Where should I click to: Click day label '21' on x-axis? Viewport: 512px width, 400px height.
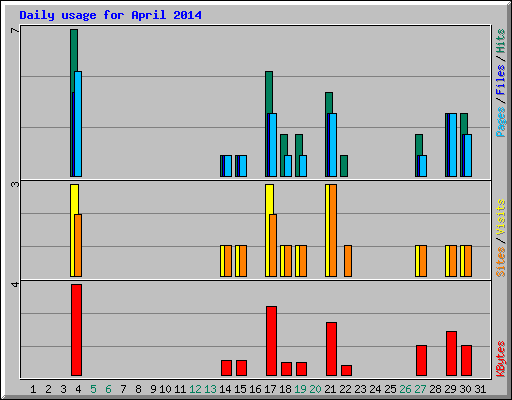(330, 389)
